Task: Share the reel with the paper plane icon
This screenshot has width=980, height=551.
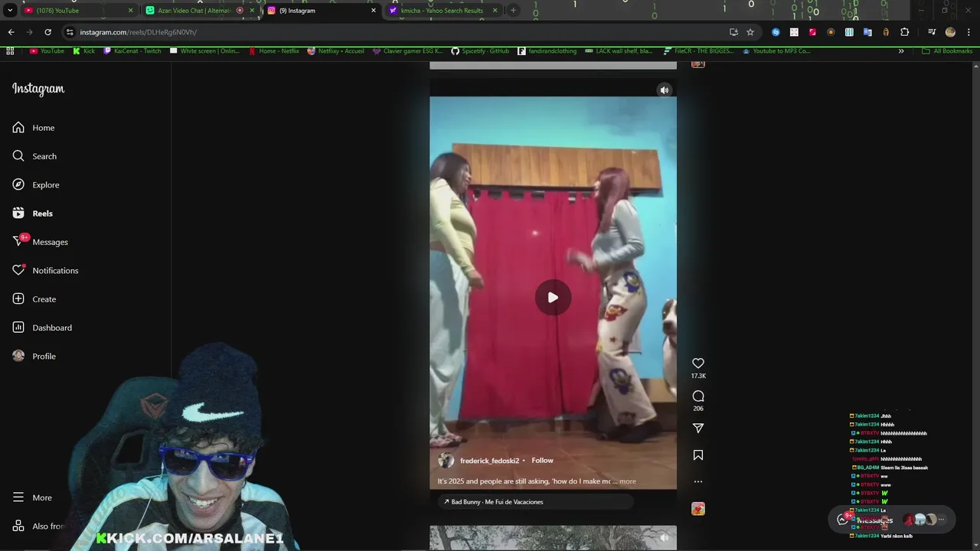Action: click(698, 429)
